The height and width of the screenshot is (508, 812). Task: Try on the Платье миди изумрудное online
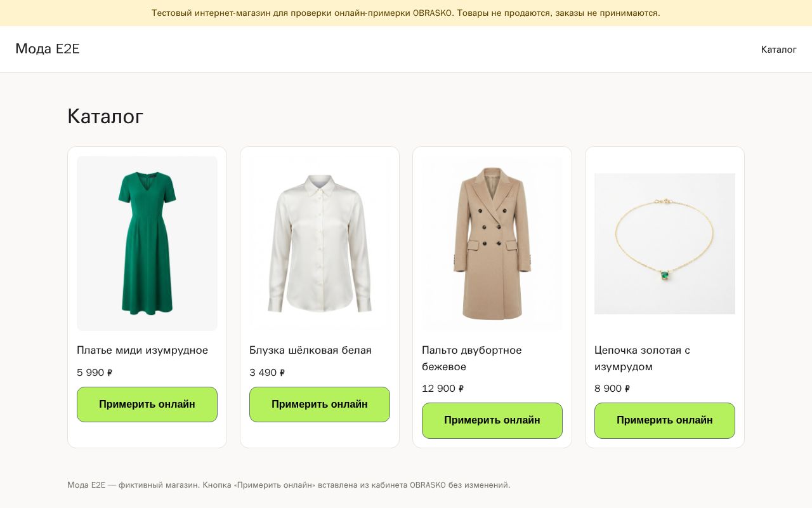click(147, 404)
